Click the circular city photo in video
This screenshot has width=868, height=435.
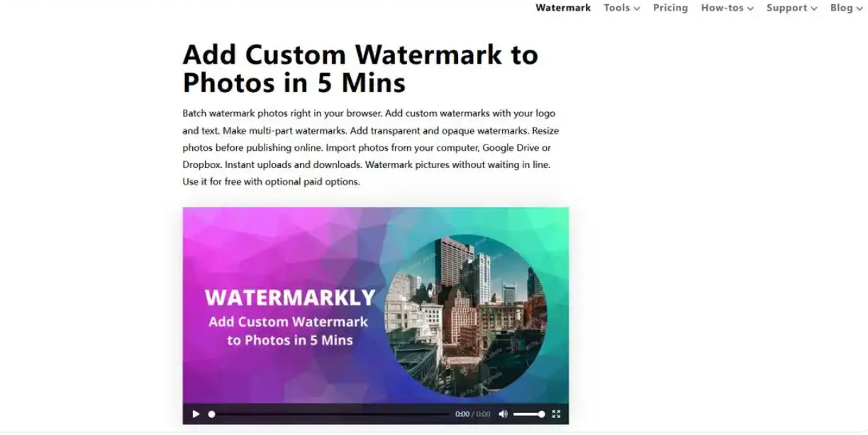point(466,316)
